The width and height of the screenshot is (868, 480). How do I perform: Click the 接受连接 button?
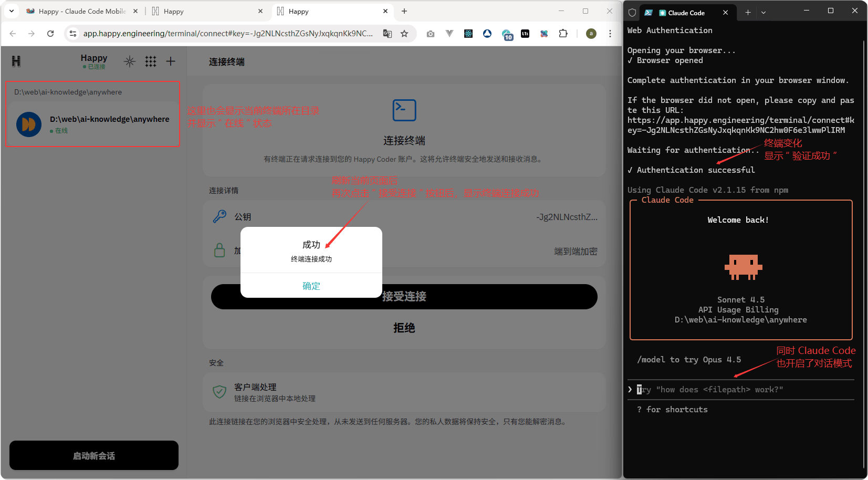pyautogui.click(x=404, y=297)
